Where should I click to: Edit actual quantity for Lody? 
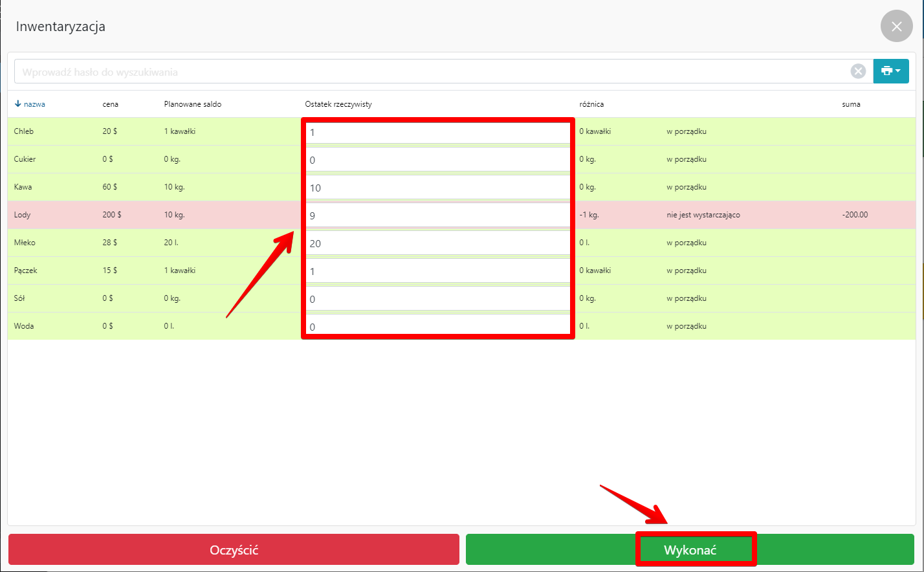point(437,216)
